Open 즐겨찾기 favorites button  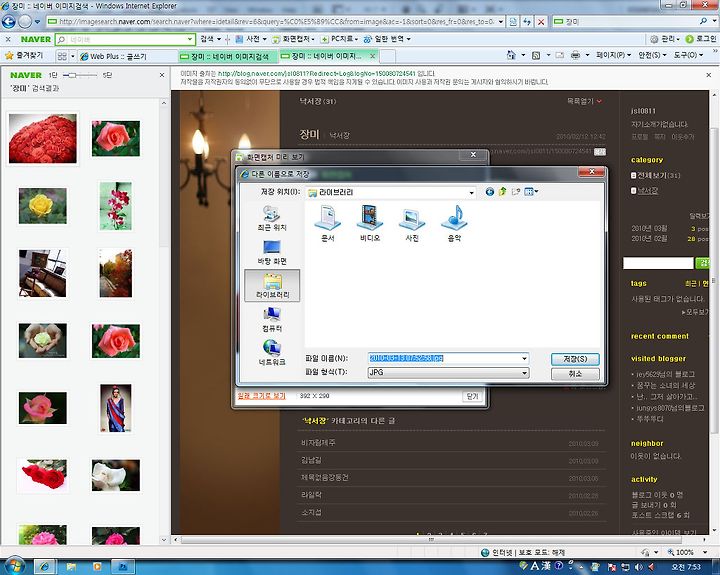point(24,56)
